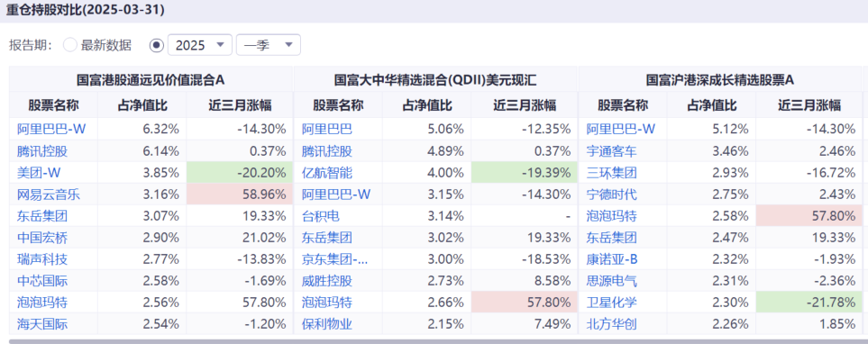Click the 2025 dropdown arrow icon
868x344 pixels.
(x=220, y=45)
